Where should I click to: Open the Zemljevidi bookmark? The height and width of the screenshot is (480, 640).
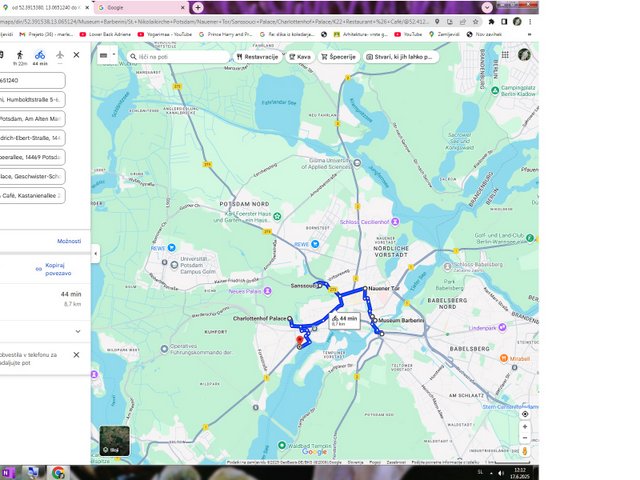click(x=444, y=34)
